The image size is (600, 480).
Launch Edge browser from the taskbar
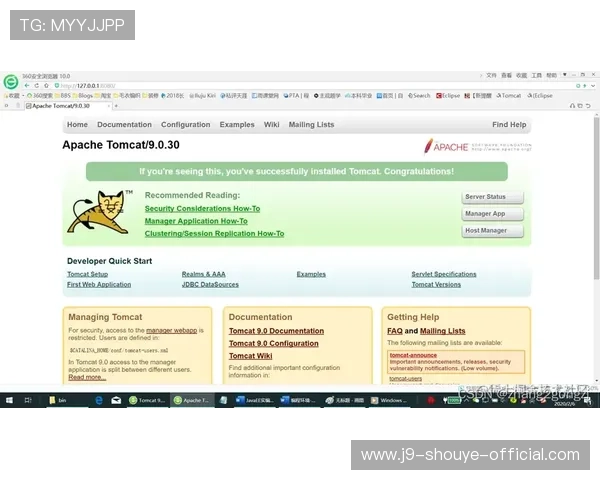[x=99, y=400]
